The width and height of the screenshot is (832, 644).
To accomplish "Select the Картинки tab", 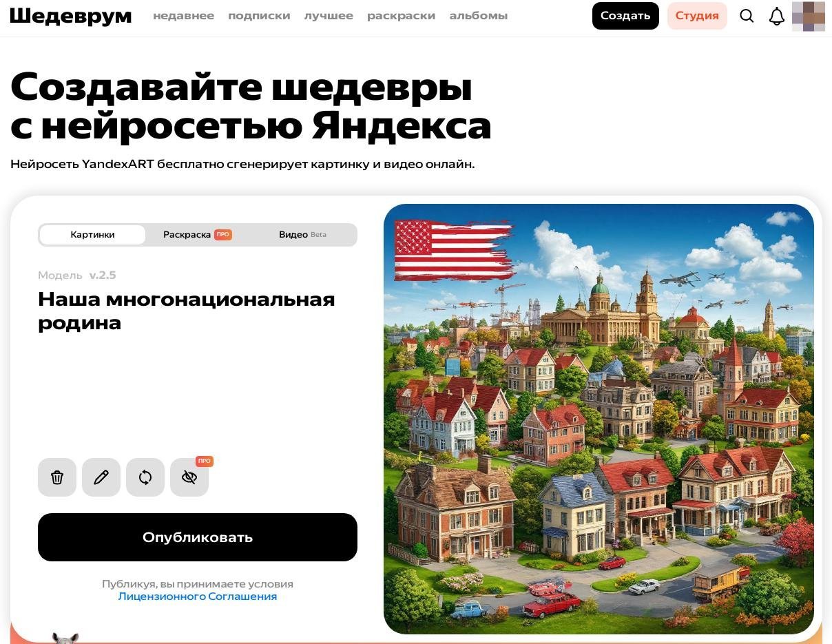I will 92,235.
